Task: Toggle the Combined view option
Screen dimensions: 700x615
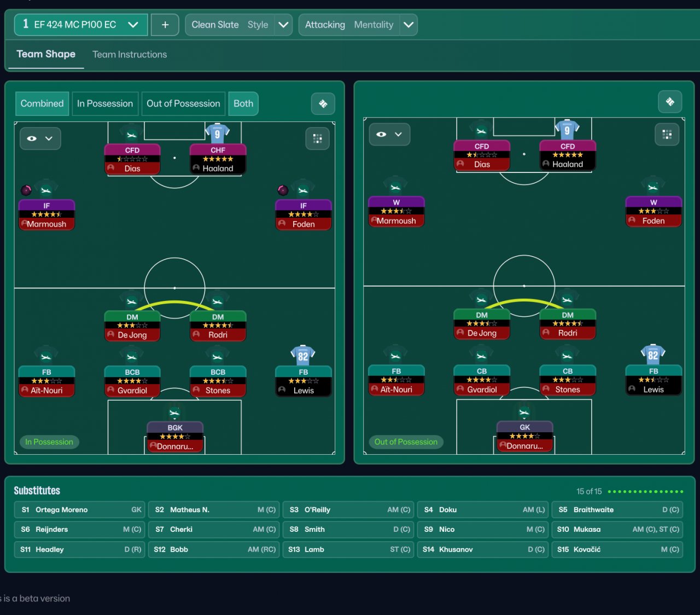Action: click(42, 103)
